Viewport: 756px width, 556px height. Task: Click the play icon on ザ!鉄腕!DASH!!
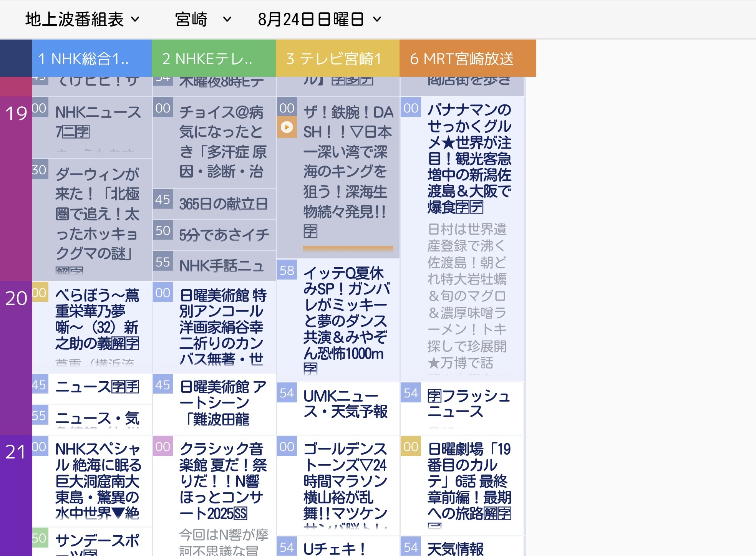click(287, 127)
